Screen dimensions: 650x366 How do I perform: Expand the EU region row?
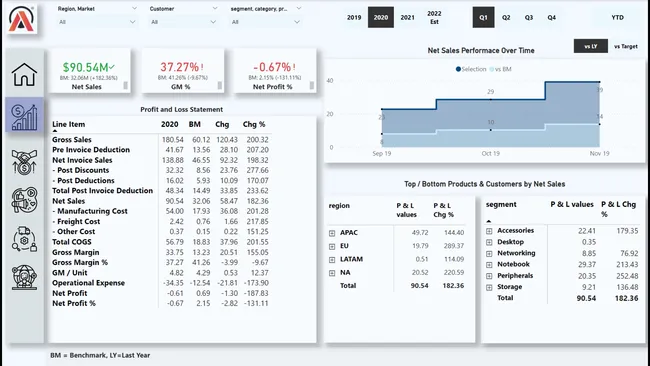pos(332,247)
